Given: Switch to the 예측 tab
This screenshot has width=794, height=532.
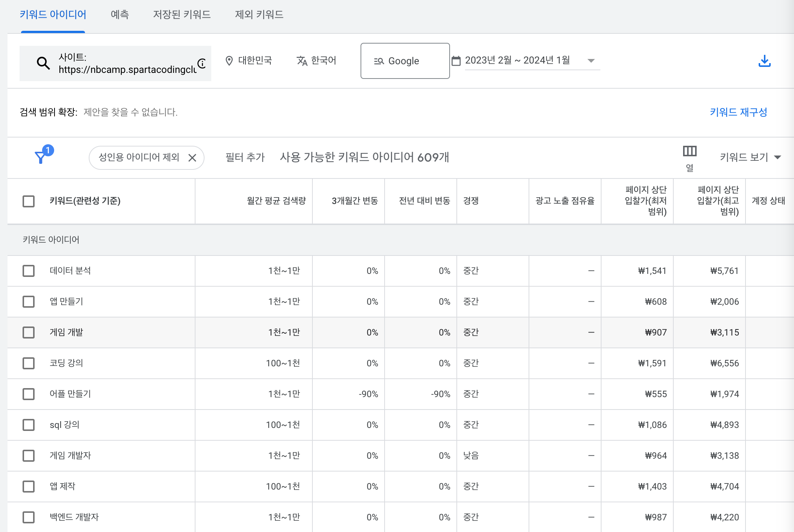Looking at the screenshot, I should [120, 15].
